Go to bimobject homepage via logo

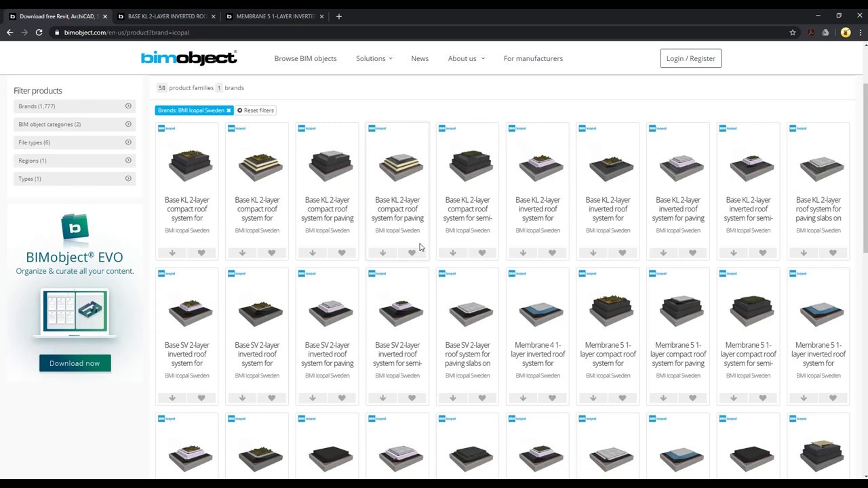point(189,58)
